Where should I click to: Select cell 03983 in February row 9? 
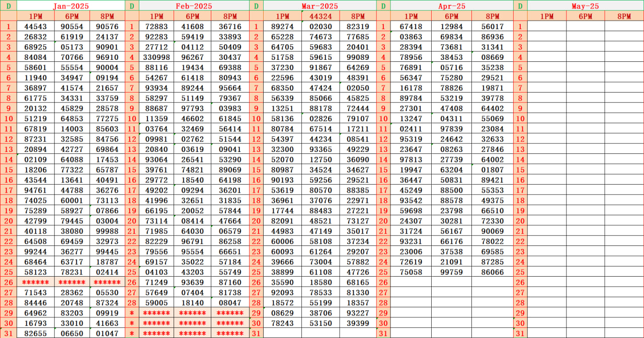230,108
